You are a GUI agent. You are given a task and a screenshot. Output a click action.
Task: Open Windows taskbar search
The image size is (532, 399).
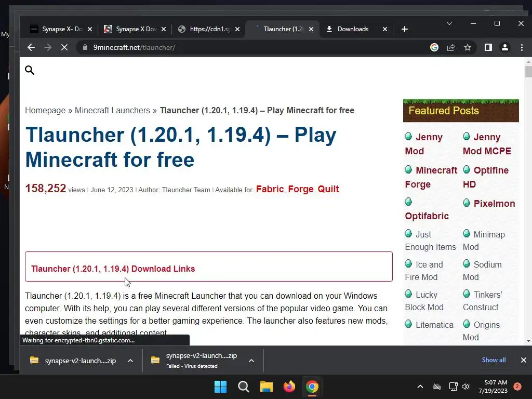pos(244,387)
